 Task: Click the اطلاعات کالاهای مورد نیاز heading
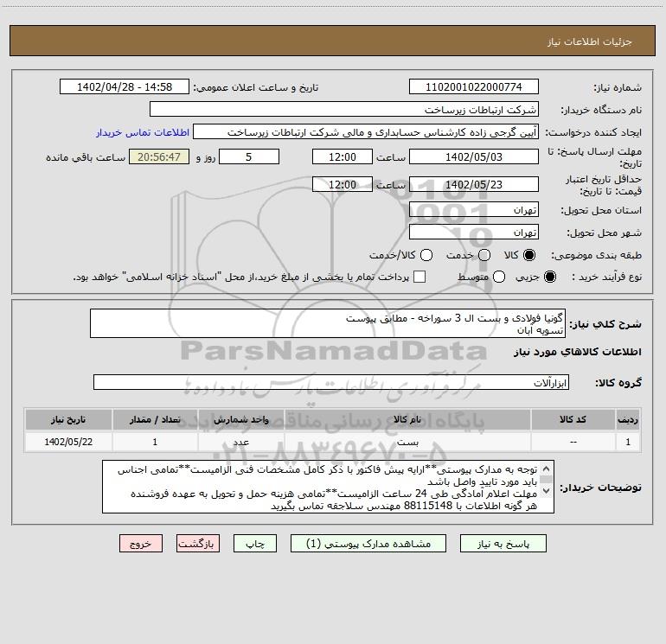(578, 352)
